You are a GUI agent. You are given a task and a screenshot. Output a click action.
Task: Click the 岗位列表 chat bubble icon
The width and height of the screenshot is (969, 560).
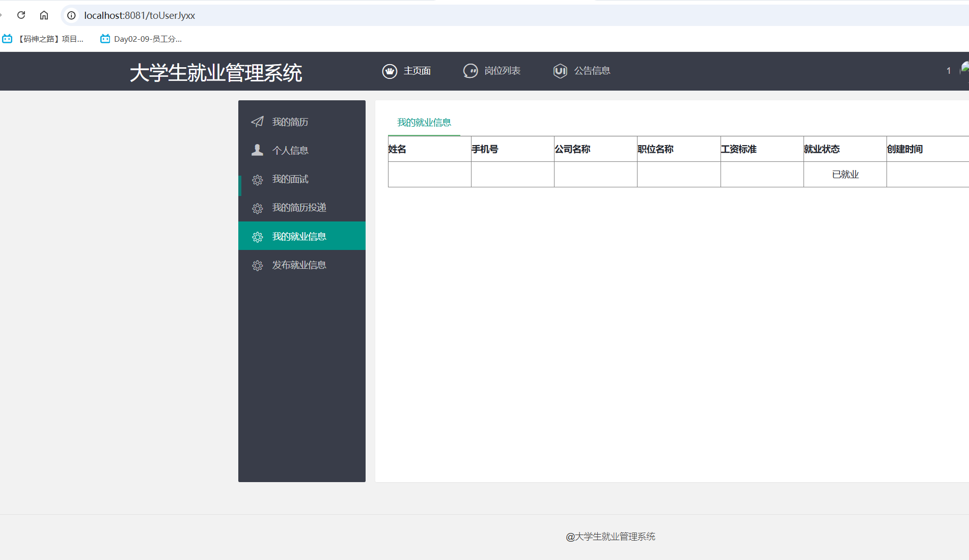470,71
